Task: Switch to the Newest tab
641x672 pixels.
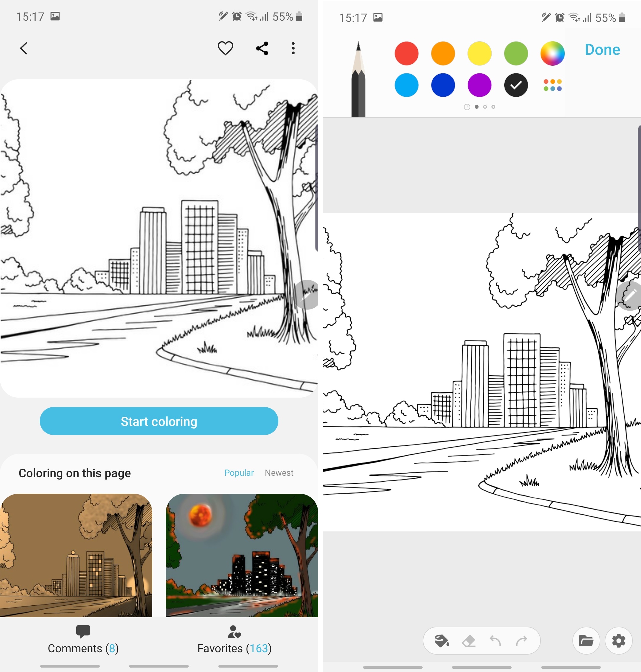Action: (x=279, y=473)
